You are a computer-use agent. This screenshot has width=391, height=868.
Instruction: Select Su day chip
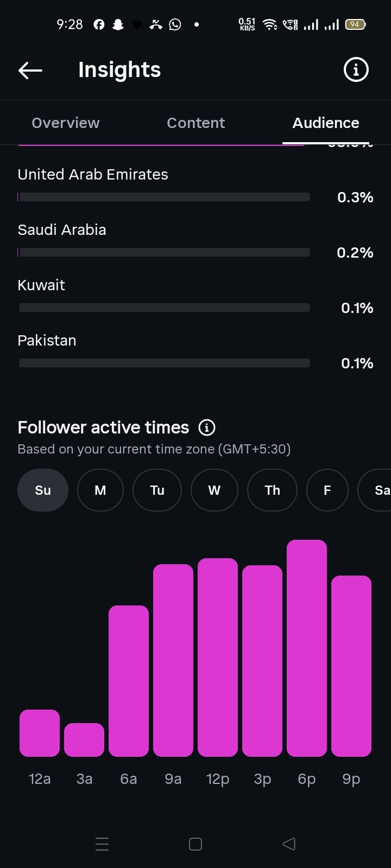[43, 490]
